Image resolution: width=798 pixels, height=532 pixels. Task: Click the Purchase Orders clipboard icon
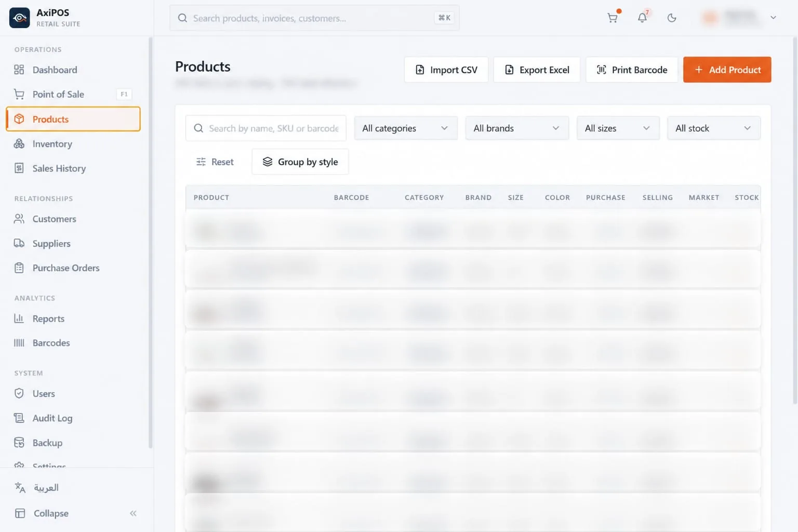click(x=19, y=268)
